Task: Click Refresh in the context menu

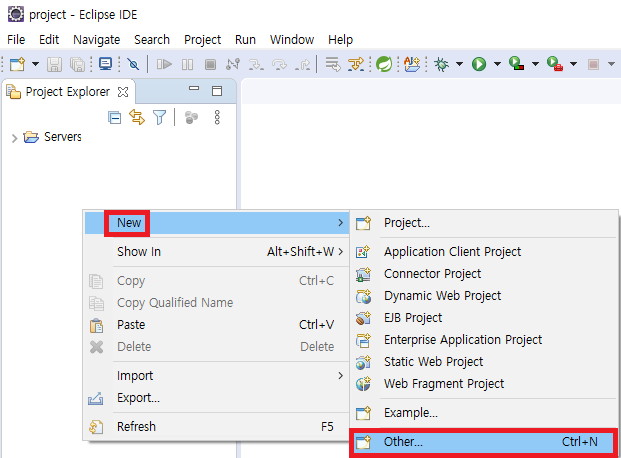Action: tap(216, 427)
